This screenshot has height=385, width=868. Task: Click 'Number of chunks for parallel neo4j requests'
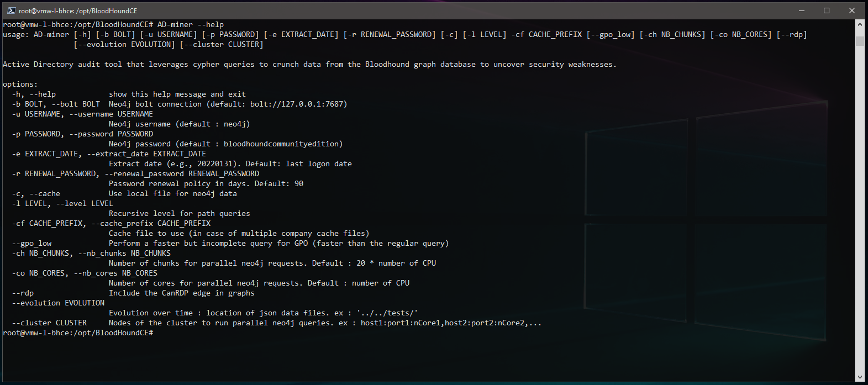coord(206,263)
